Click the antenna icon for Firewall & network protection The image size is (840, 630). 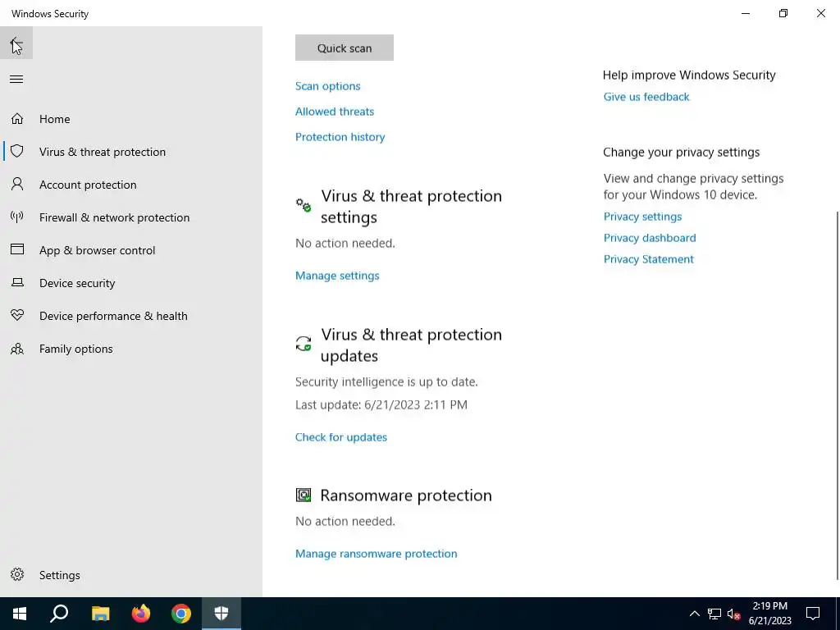[x=17, y=217]
